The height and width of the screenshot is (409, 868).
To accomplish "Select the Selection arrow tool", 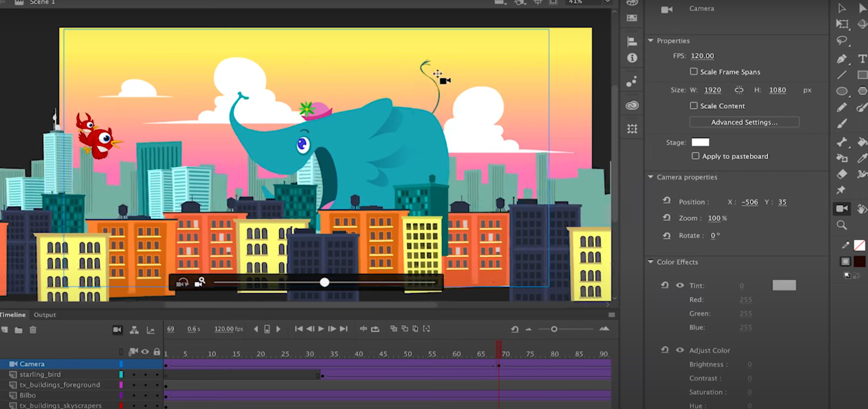I will tap(842, 9).
